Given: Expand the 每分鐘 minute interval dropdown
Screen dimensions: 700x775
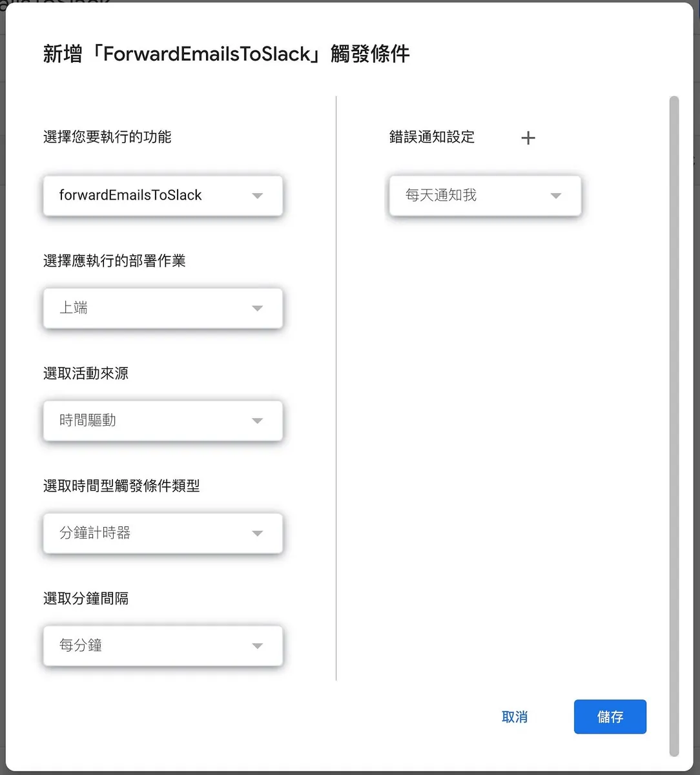Looking at the screenshot, I should coord(163,646).
